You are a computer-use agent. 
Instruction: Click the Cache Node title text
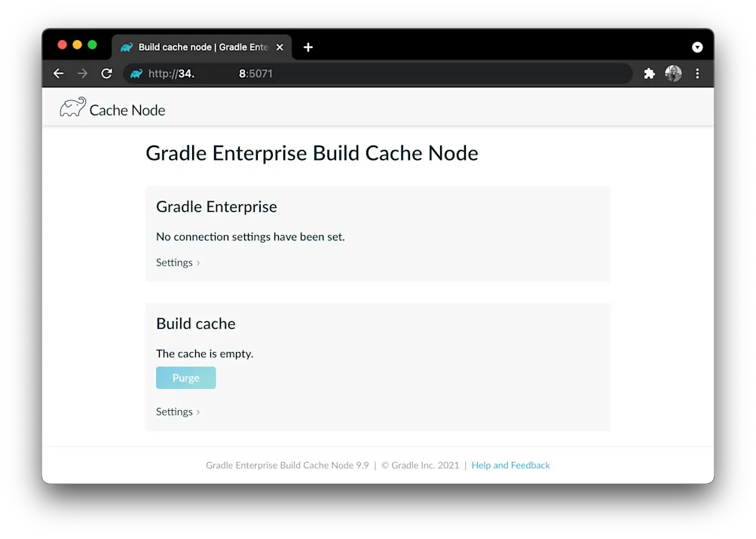pos(127,109)
